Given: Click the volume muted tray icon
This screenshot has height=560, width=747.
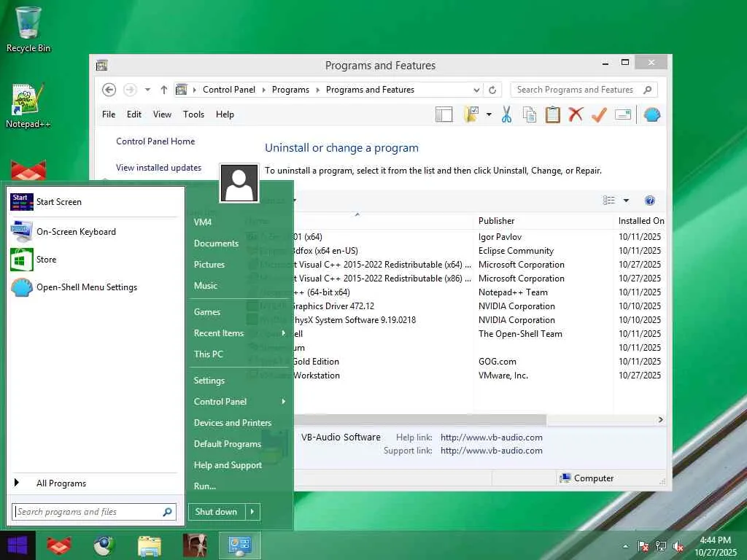Looking at the screenshot, I should pyautogui.click(x=678, y=546).
